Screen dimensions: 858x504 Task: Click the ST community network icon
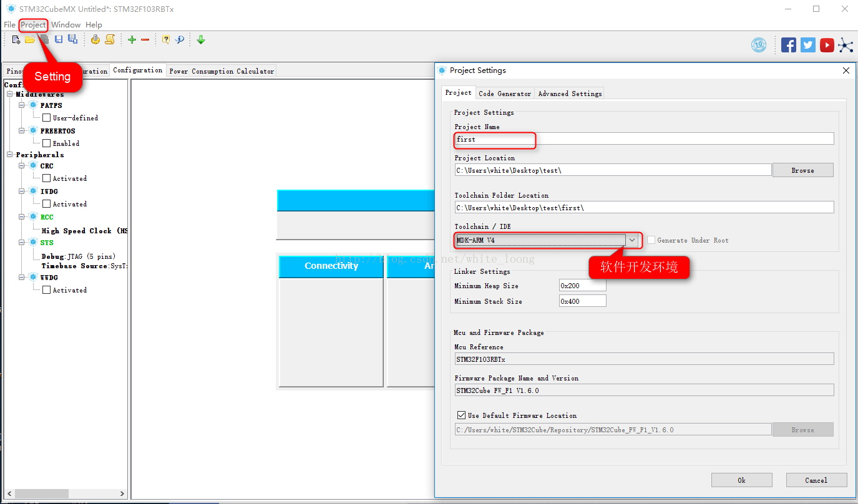coord(846,45)
